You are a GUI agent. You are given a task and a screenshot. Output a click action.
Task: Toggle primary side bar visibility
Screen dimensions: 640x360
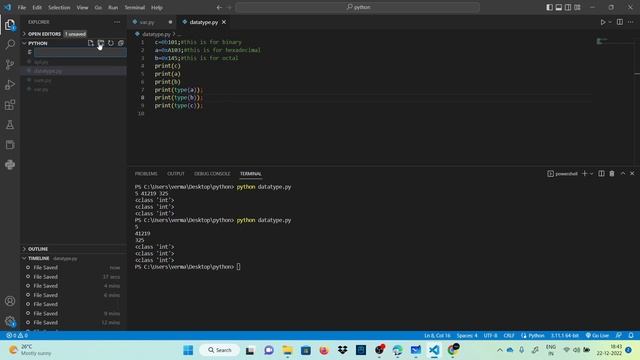pos(549,7)
